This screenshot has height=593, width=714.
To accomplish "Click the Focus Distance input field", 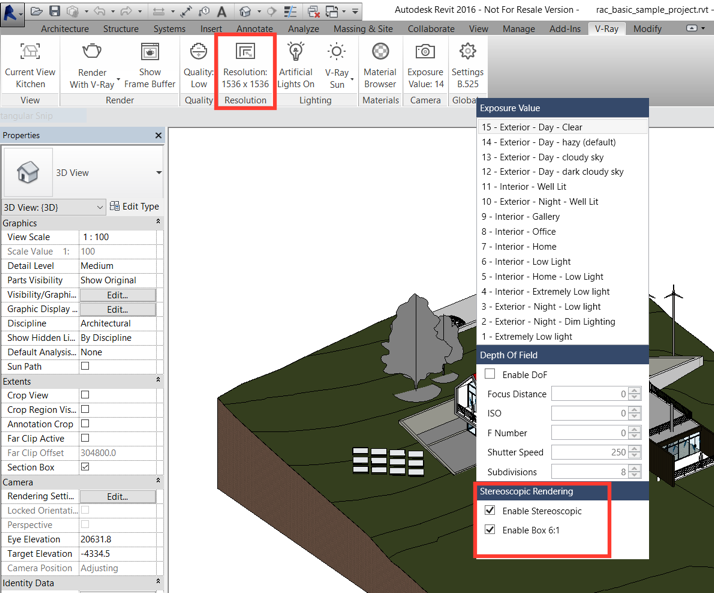I will 590,394.
